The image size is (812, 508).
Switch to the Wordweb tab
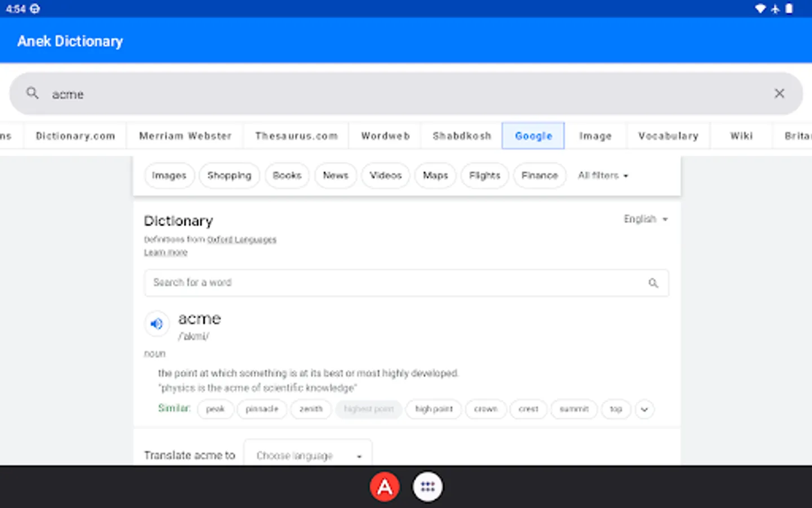click(385, 136)
